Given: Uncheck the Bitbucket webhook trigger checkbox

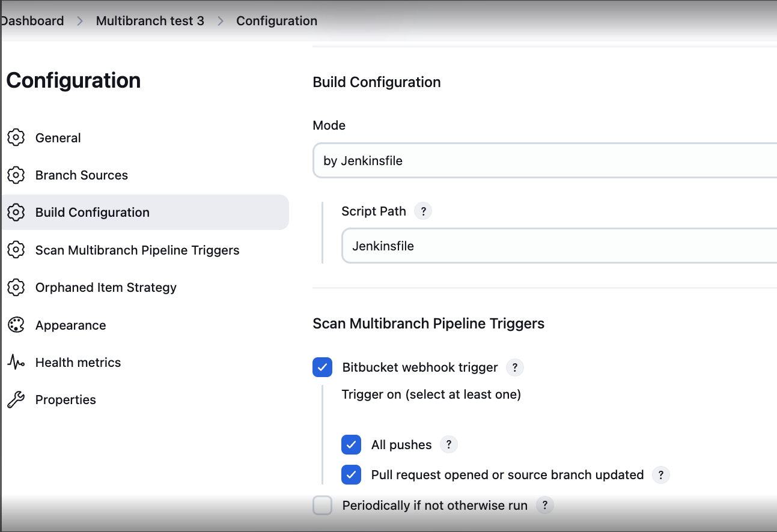Looking at the screenshot, I should [323, 367].
